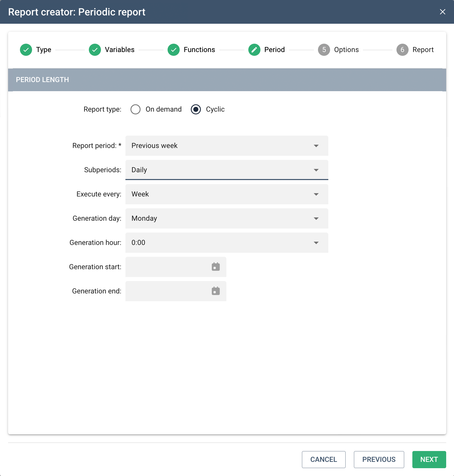Screen dimensions: 454x476
Task: Open the Subperiods dropdown showing Daily
Action: [x=227, y=170]
